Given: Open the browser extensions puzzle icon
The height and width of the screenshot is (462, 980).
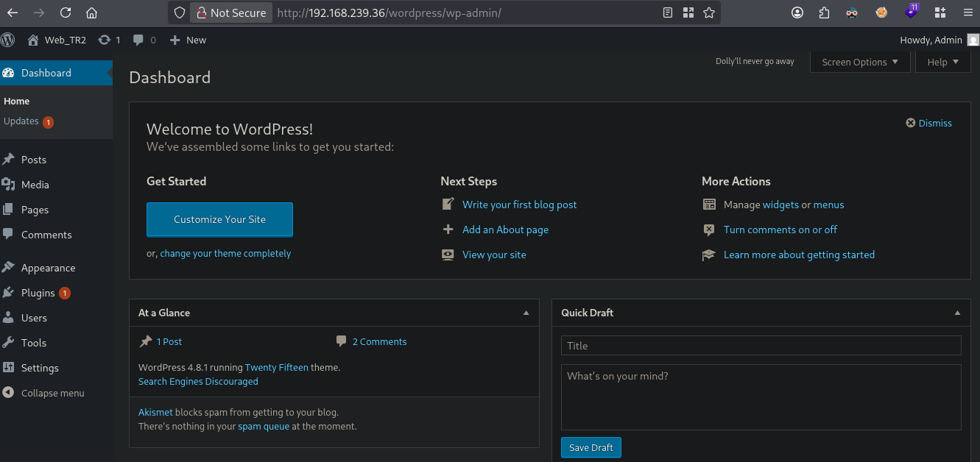Looking at the screenshot, I should (x=824, y=13).
